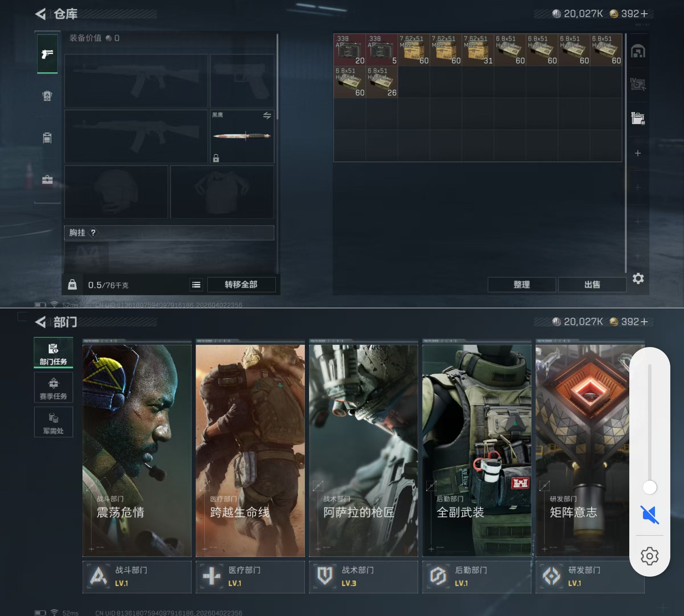
Task: Open the backpack tab in sidebar
Action: pos(47,96)
